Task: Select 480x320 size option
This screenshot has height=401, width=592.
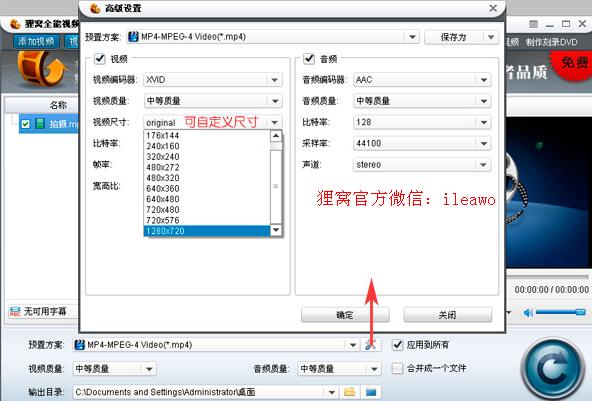Action: 207,177
